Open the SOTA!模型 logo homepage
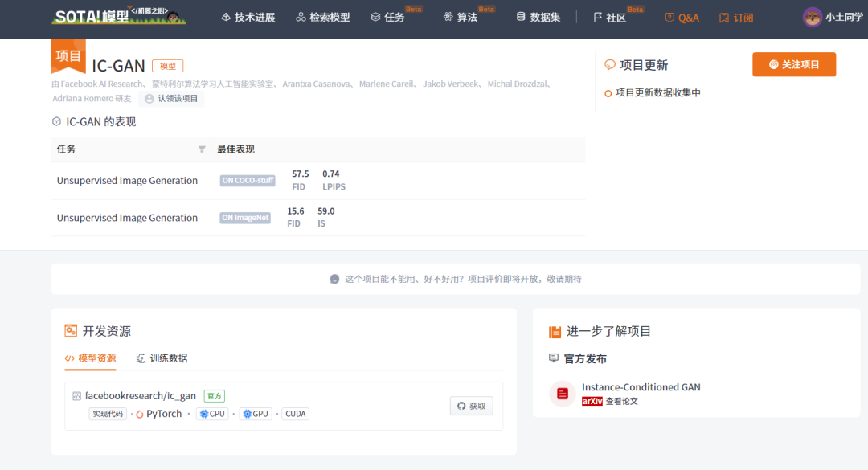868x470 pixels. pyautogui.click(x=118, y=16)
